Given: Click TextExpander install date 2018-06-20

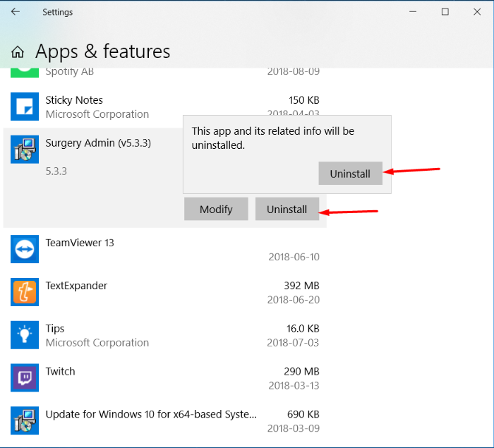Looking at the screenshot, I should pos(294,300).
